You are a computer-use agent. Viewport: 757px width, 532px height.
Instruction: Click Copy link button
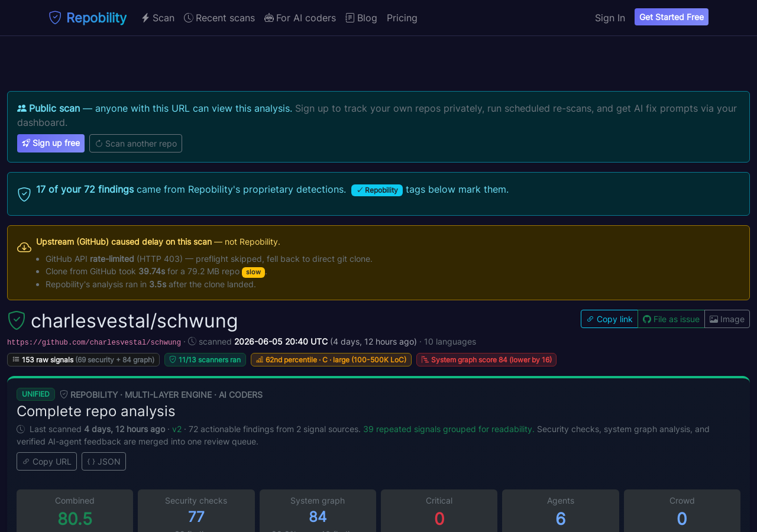click(609, 319)
